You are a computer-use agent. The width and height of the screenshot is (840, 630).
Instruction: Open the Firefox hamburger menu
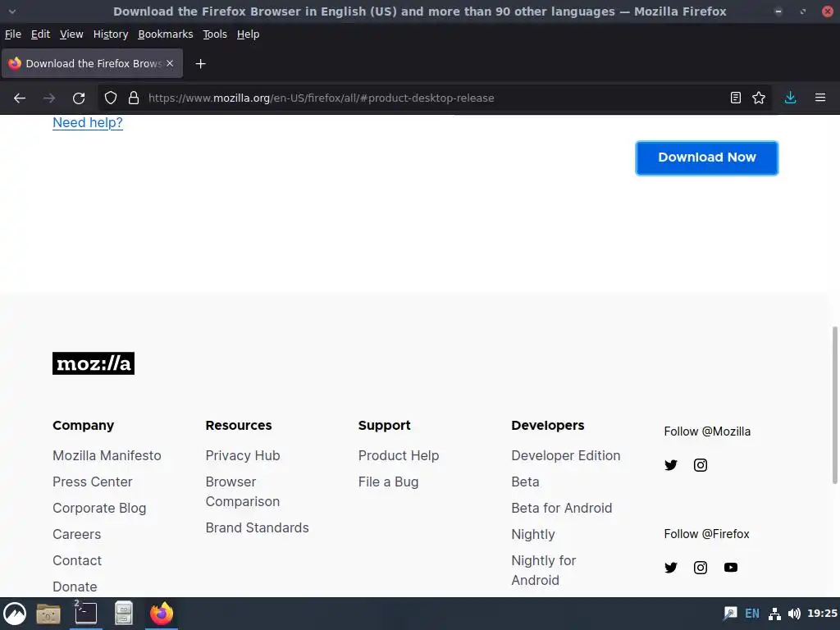[x=820, y=98]
